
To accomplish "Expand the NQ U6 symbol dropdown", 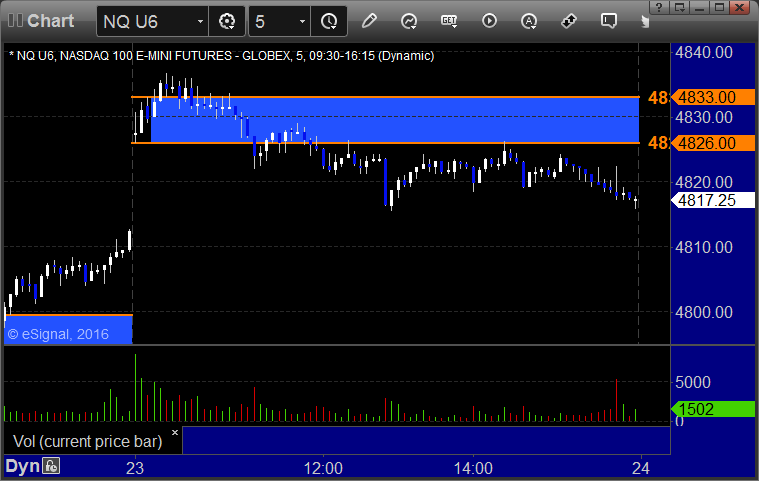I will pos(200,21).
